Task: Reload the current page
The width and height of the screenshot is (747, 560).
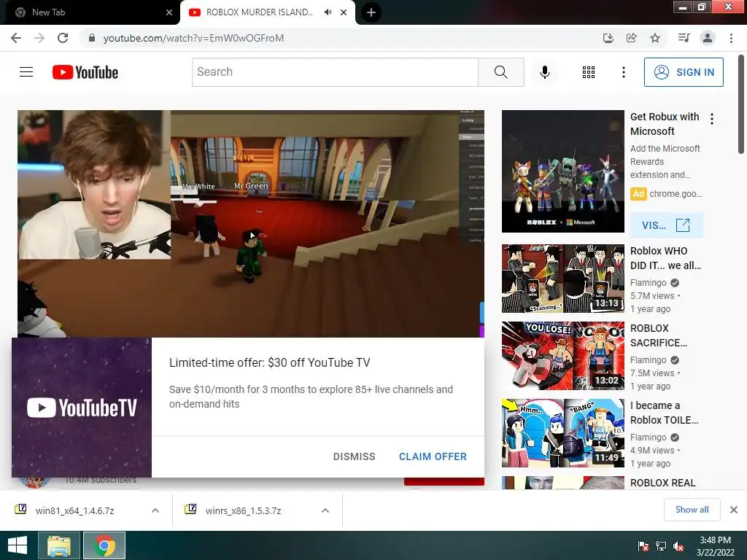Action: 63,38
